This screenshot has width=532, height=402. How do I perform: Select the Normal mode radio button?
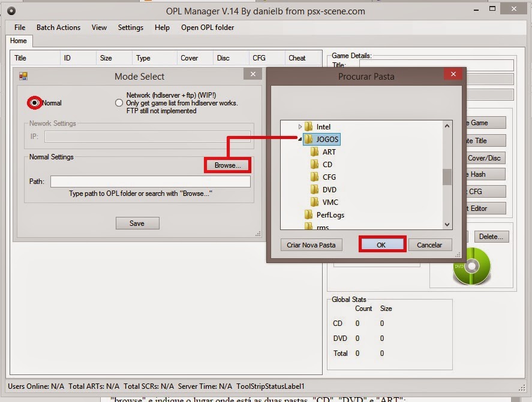pos(35,102)
